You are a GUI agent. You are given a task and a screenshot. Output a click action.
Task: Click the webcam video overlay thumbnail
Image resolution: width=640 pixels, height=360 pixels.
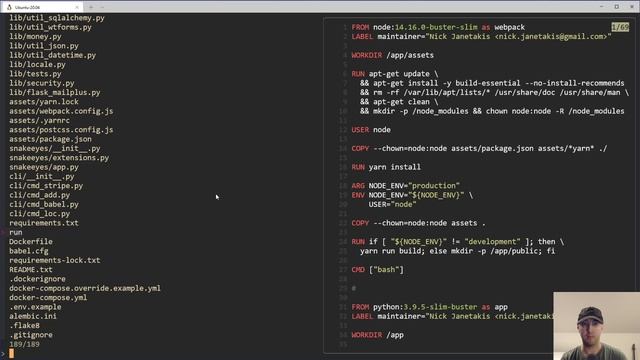596,326
